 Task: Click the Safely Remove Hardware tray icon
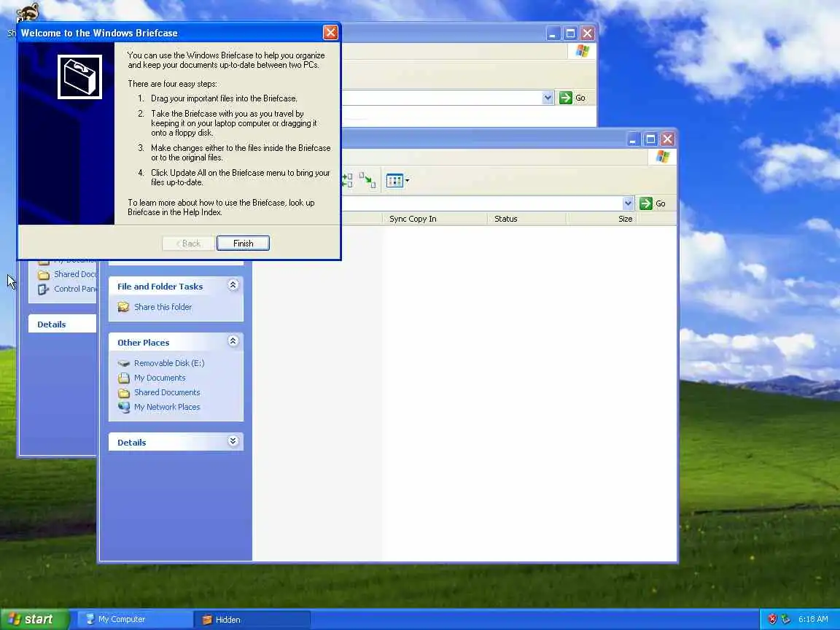786,619
